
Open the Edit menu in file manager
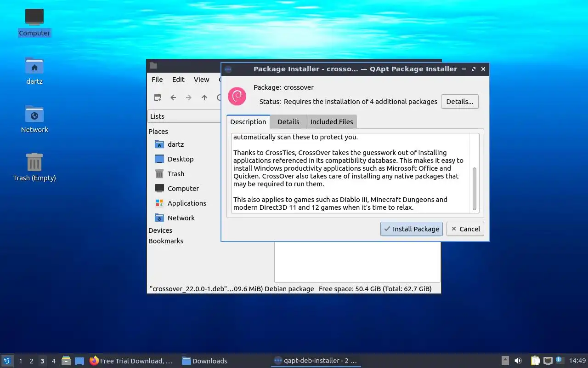coord(178,80)
